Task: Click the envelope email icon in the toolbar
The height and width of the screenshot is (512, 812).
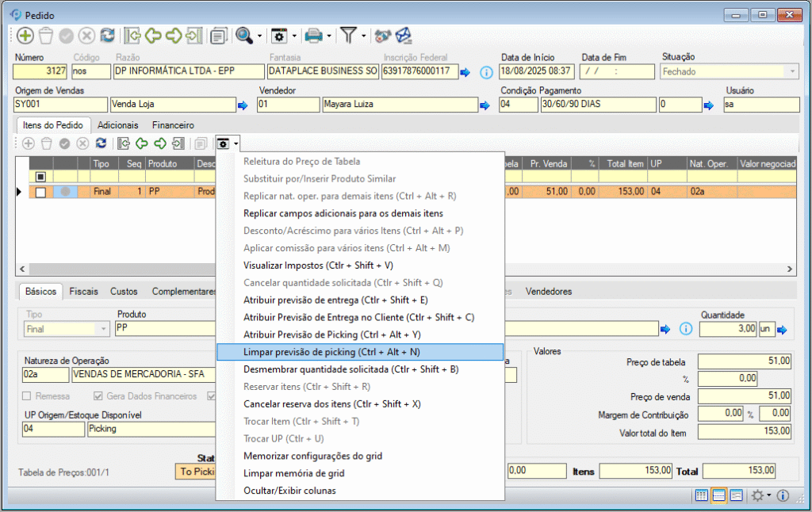Action: pyautogui.click(x=404, y=36)
